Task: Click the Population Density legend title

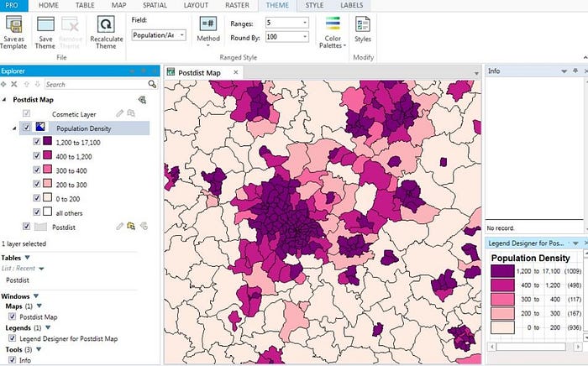Action: (530, 258)
